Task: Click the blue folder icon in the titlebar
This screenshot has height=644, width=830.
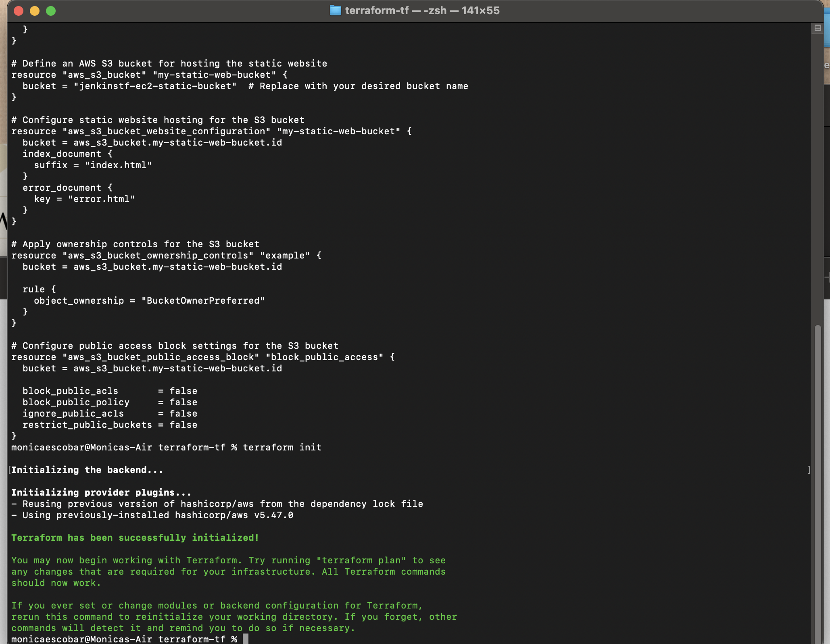Action: click(x=336, y=10)
